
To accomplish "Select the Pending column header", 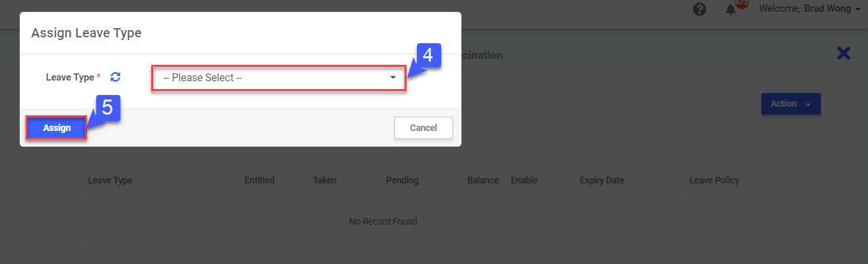I will pos(402,180).
